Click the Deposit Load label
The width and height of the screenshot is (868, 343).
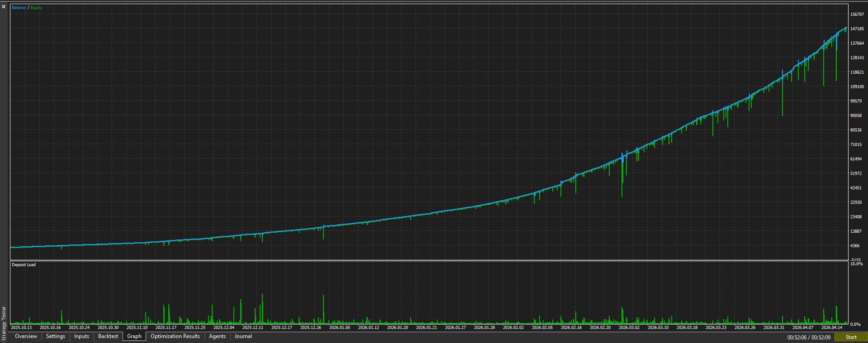[x=24, y=265]
